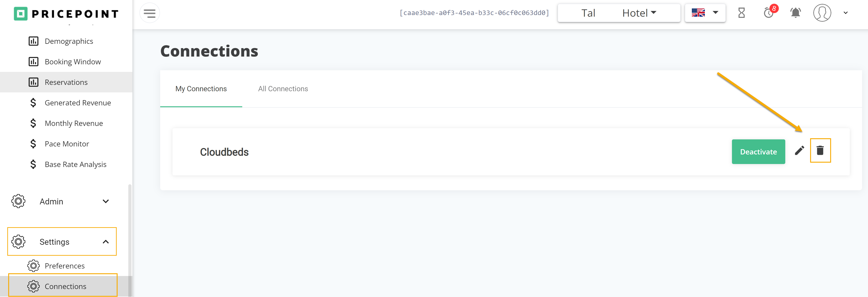Go to Reservations report in sidebar
The height and width of the screenshot is (297, 868).
click(66, 82)
